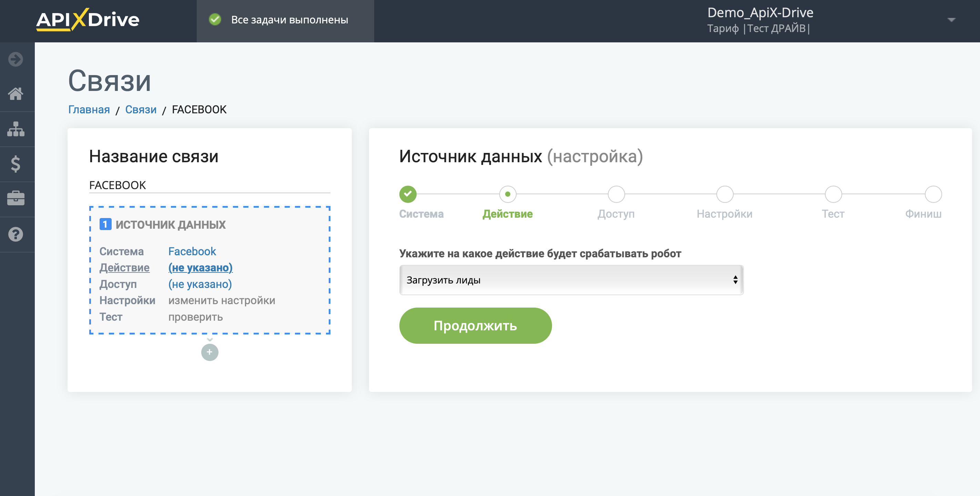This screenshot has height=496, width=980.
Task: Click the Demo_ApiX-Drive account name
Action: coord(760,12)
